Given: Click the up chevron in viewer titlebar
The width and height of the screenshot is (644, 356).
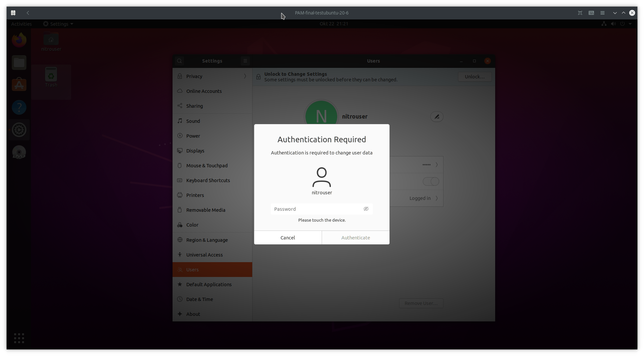Looking at the screenshot, I should 624,13.
